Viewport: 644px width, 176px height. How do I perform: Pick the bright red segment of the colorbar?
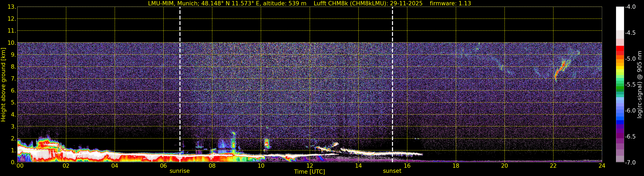[x=620, y=49]
